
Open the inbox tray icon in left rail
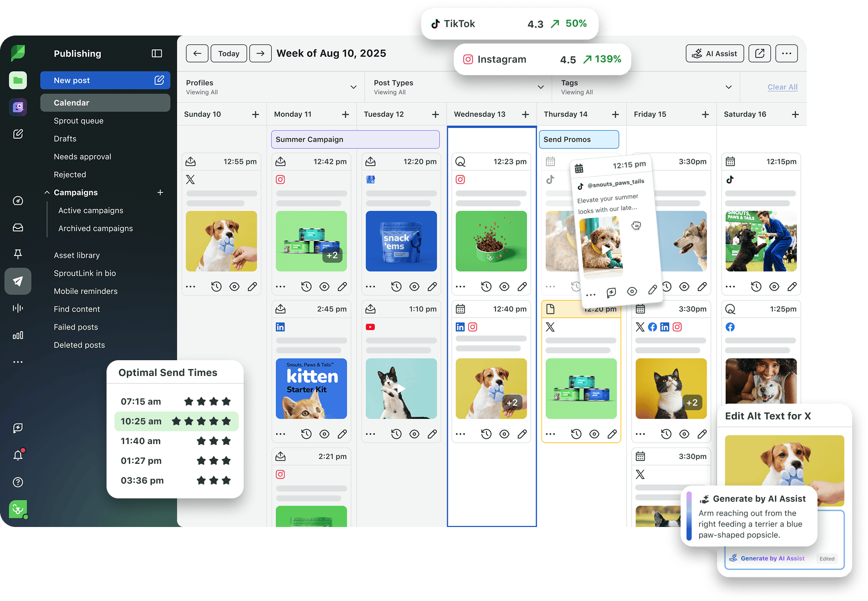pos(18,227)
